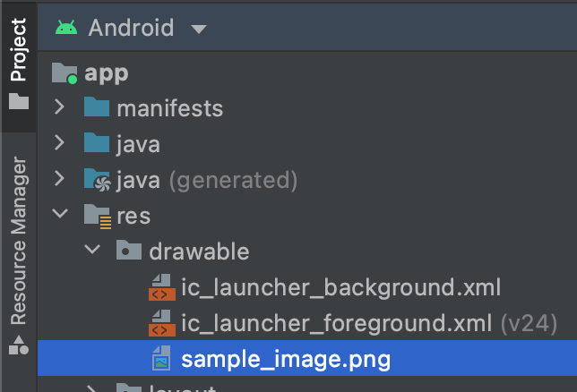
Task: Click the java source folder icon
Action: click(96, 144)
